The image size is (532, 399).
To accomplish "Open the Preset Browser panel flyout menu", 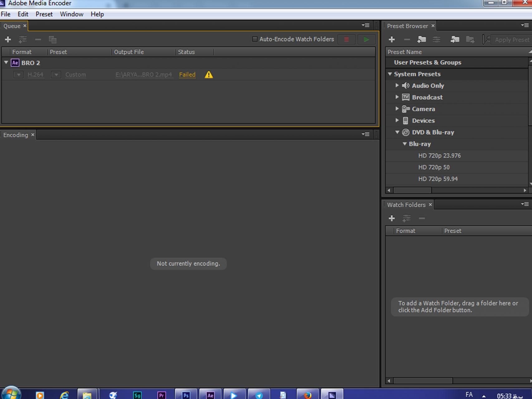I will pos(525,25).
